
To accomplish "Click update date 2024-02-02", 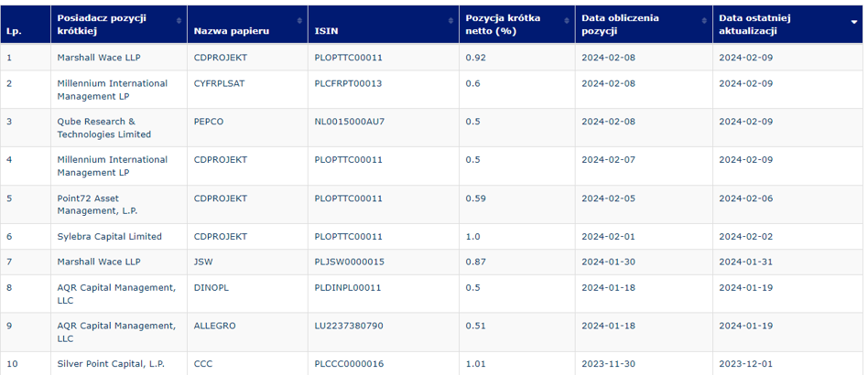I will [x=745, y=236].
